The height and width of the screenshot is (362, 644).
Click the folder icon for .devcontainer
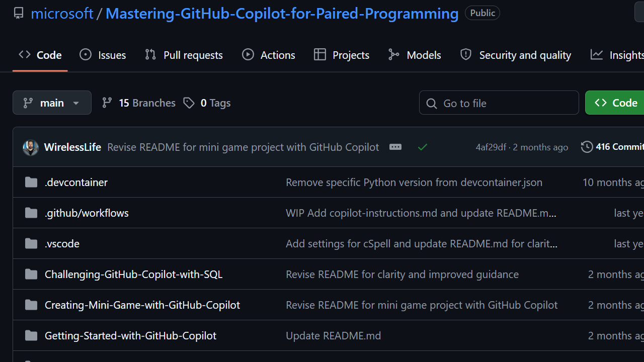tap(31, 182)
